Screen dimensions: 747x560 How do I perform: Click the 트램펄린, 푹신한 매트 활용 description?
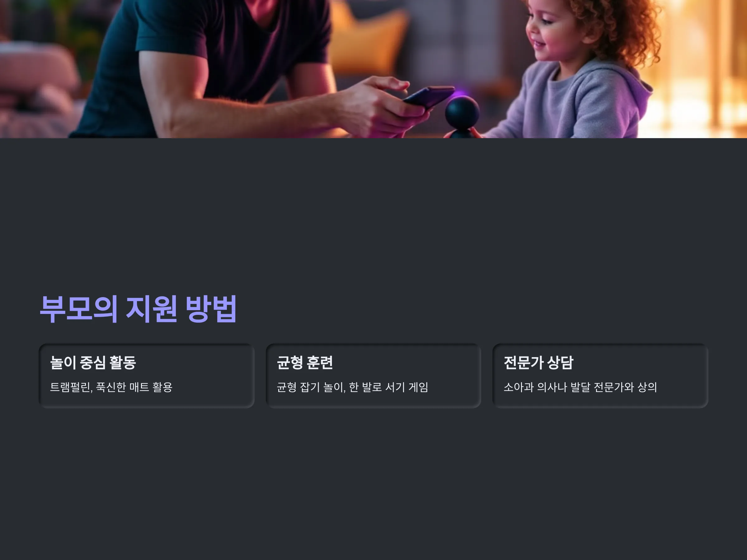111,387
